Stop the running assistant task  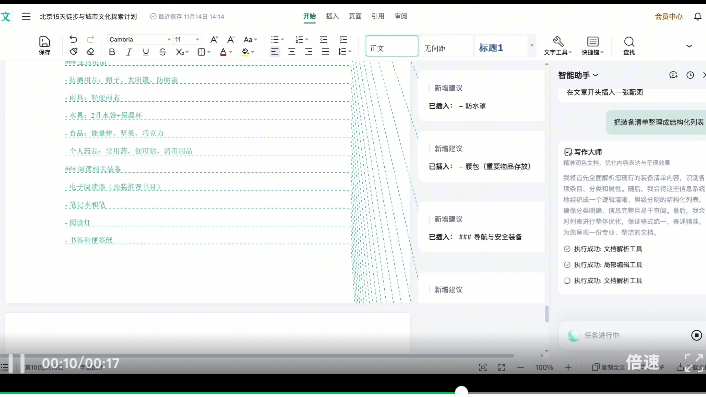(696, 335)
